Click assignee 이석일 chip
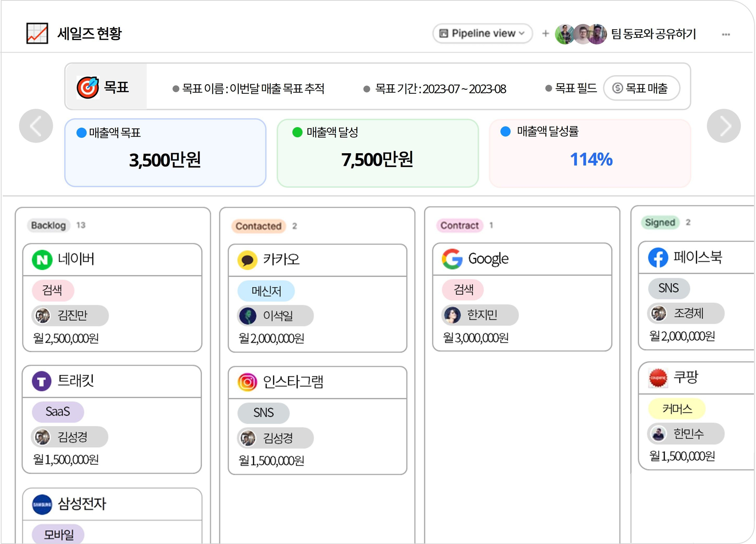This screenshot has width=756, height=544. (276, 316)
